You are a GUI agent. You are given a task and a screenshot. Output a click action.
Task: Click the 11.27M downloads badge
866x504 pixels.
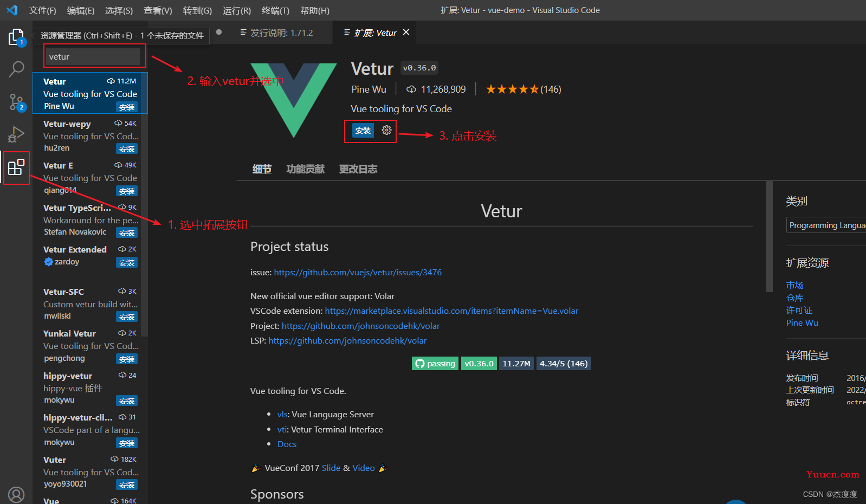516,364
